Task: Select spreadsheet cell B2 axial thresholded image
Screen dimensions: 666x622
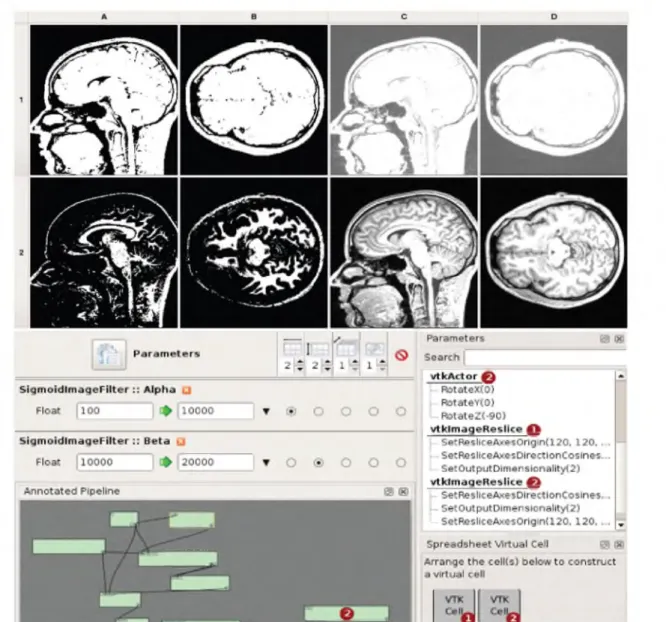Action: tap(254, 253)
